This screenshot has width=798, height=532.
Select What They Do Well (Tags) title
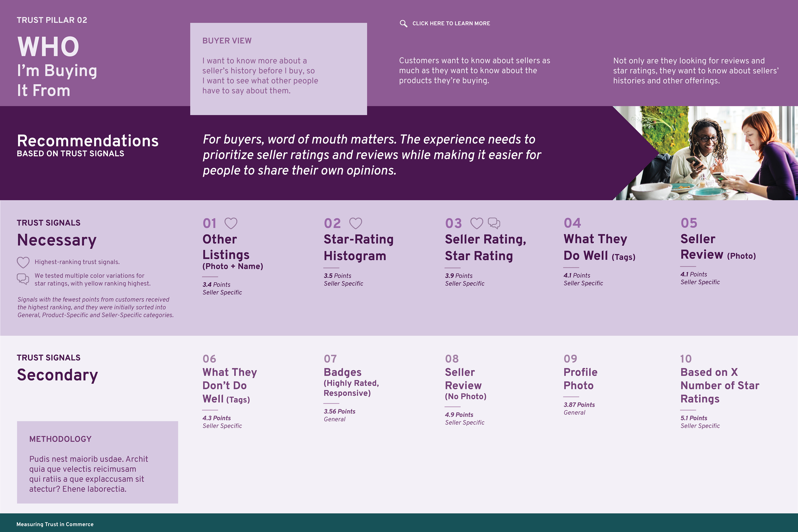point(600,247)
